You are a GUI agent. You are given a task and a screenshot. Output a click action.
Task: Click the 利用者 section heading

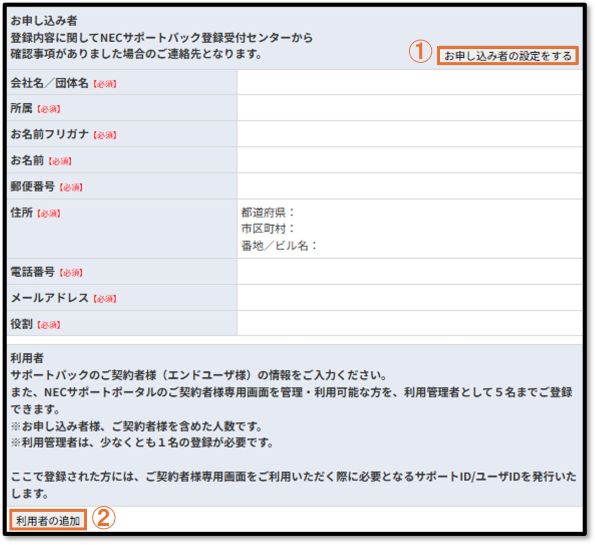27,358
